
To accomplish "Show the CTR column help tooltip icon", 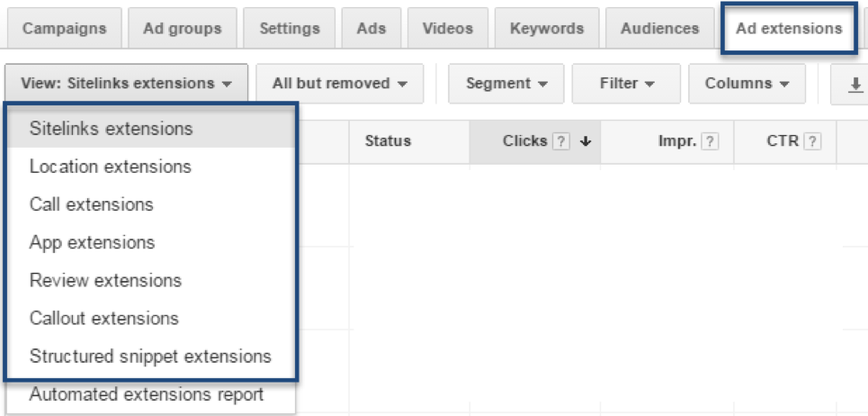I will (x=812, y=140).
